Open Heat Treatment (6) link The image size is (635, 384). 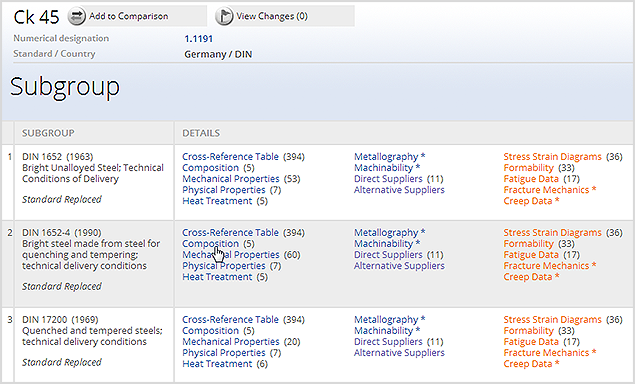(x=217, y=364)
